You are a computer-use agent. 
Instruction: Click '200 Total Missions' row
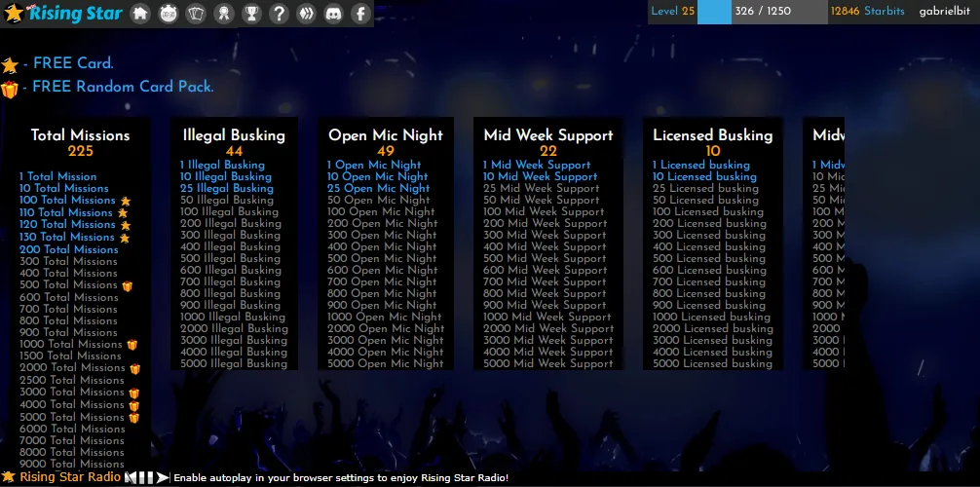click(x=69, y=249)
